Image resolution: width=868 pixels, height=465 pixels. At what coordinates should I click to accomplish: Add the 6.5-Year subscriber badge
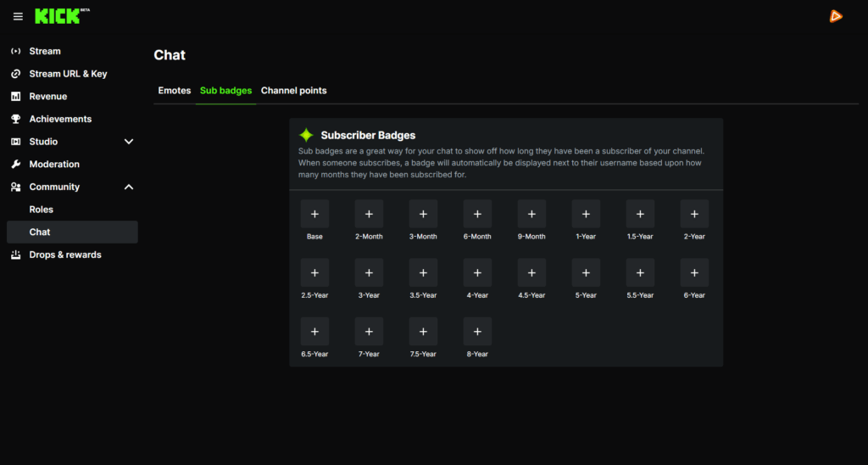pyautogui.click(x=314, y=331)
